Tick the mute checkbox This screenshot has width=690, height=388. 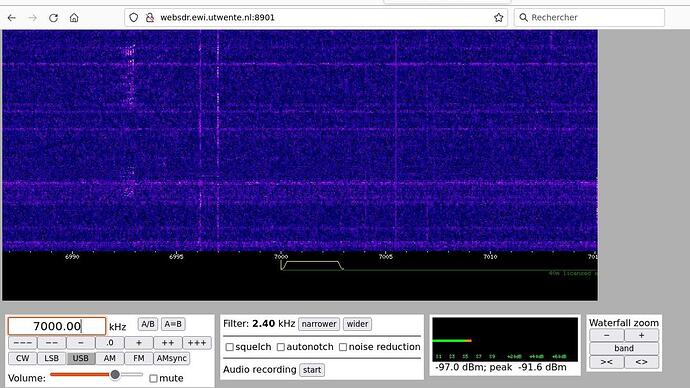coord(153,378)
